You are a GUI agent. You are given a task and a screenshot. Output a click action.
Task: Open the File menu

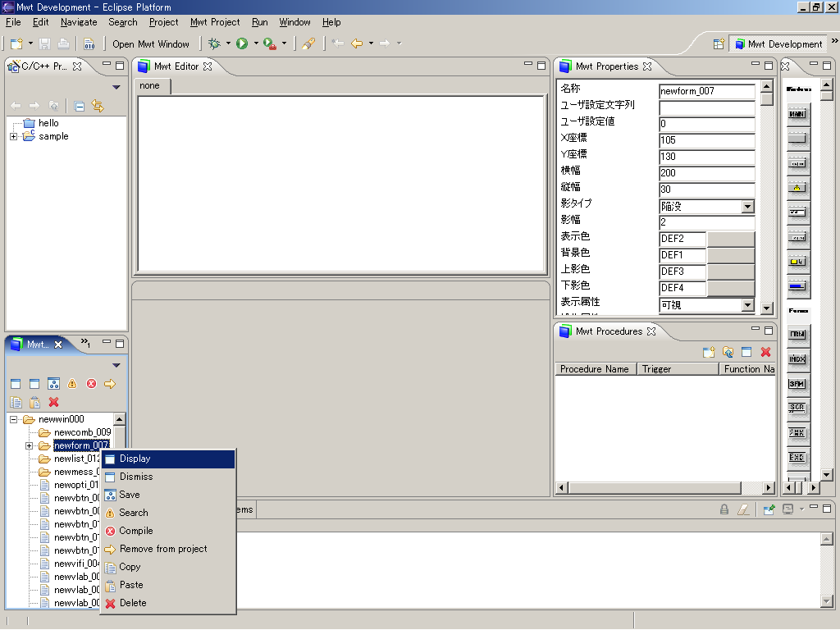[x=13, y=22]
